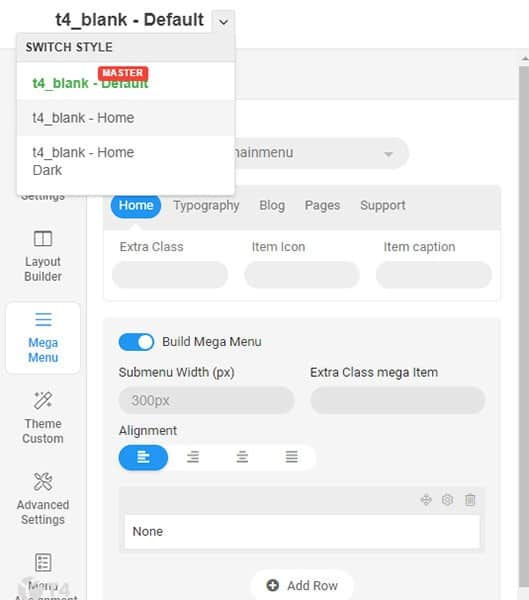Click the move row handle icon

pyautogui.click(x=426, y=500)
